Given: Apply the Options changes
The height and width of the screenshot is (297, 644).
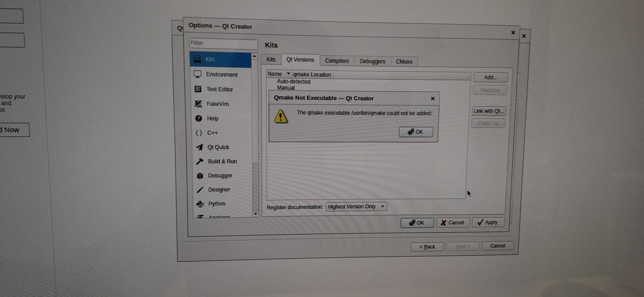Looking at the screenshot, I should tap(488, 222).
